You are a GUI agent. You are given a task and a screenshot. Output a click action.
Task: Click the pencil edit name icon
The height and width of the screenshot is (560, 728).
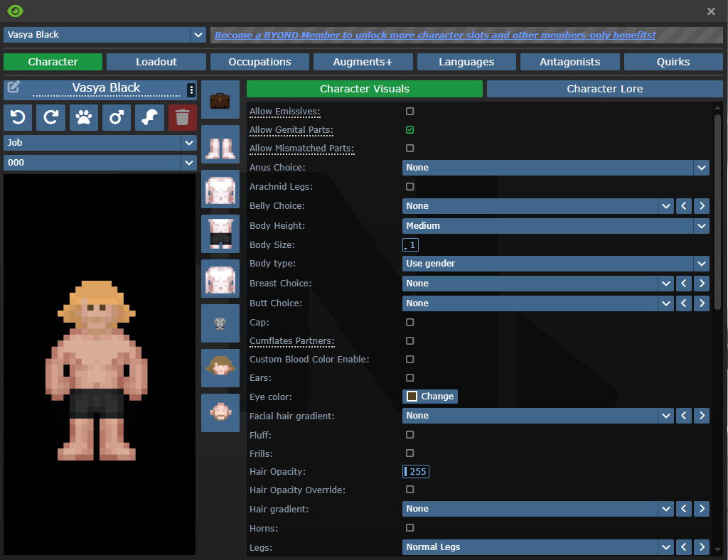[14, 88]
